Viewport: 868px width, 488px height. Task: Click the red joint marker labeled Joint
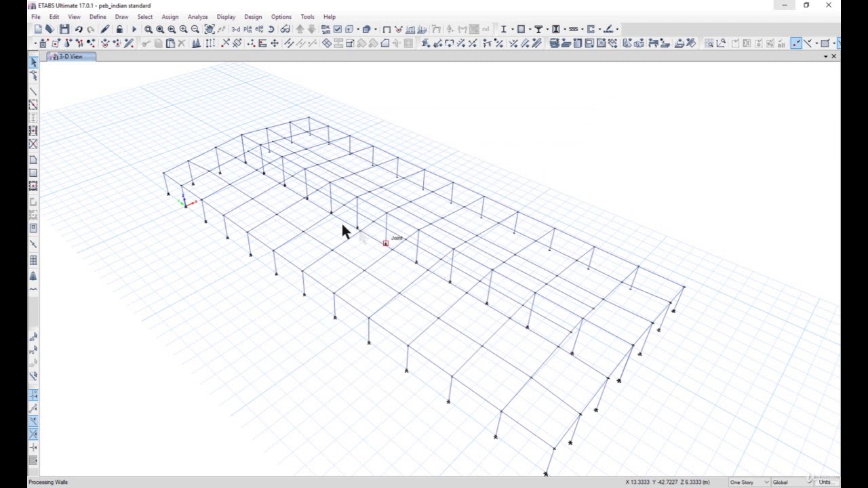[x=386, y=243]
